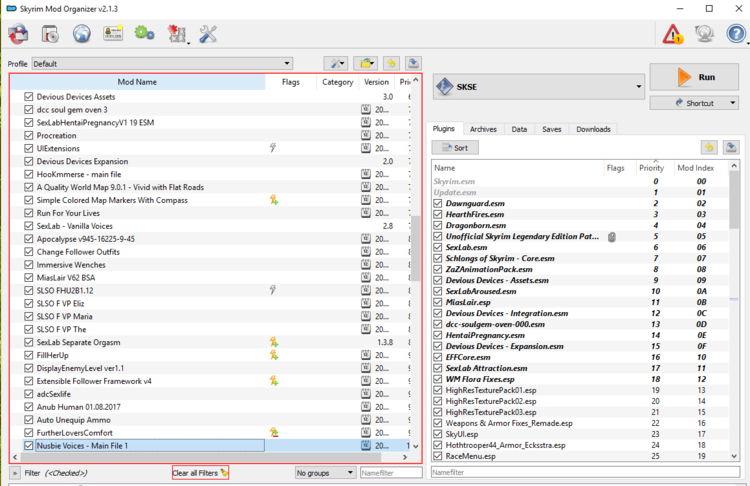The image size is (750, 486).
Task: Open the Executables gears icon
Action: pos(144,33)
